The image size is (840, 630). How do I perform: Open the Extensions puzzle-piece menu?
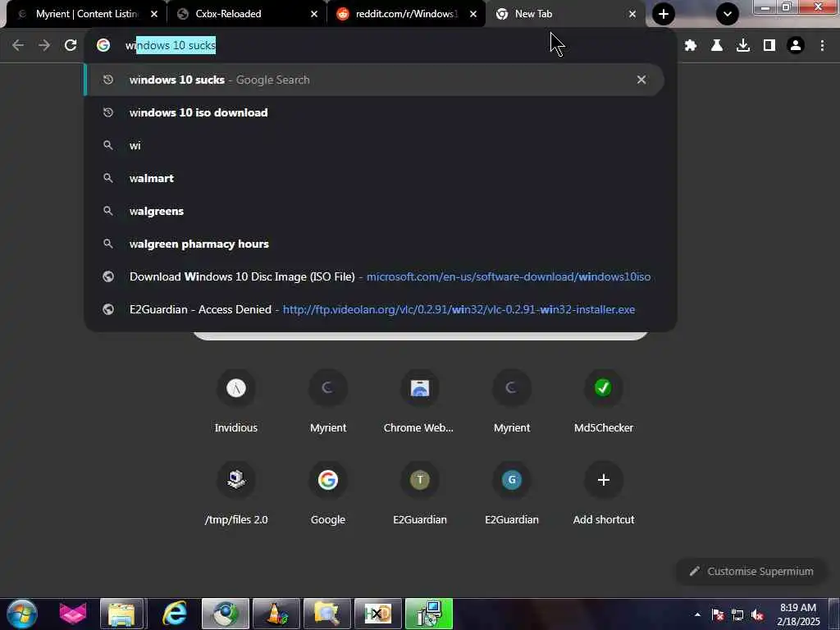point(691,46)
